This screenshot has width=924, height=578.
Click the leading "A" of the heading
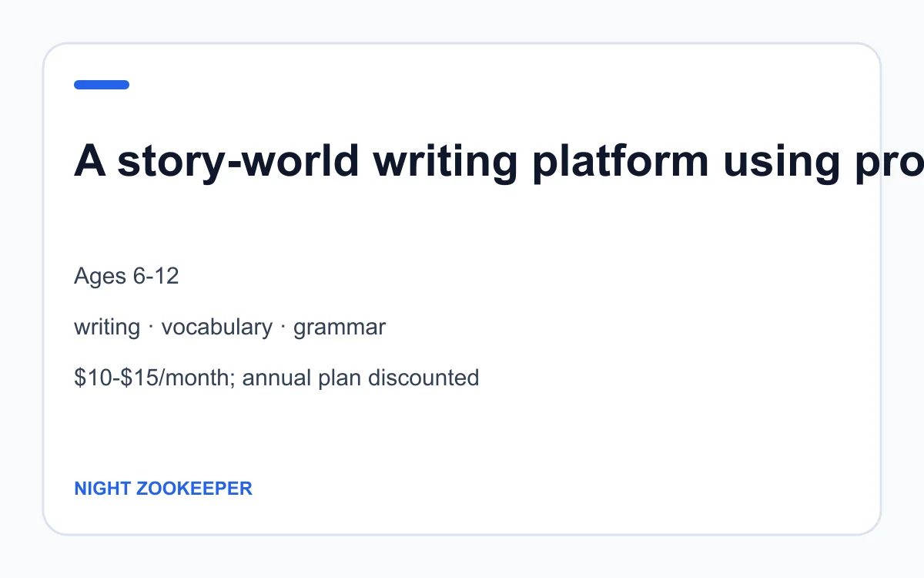[89, 160]
